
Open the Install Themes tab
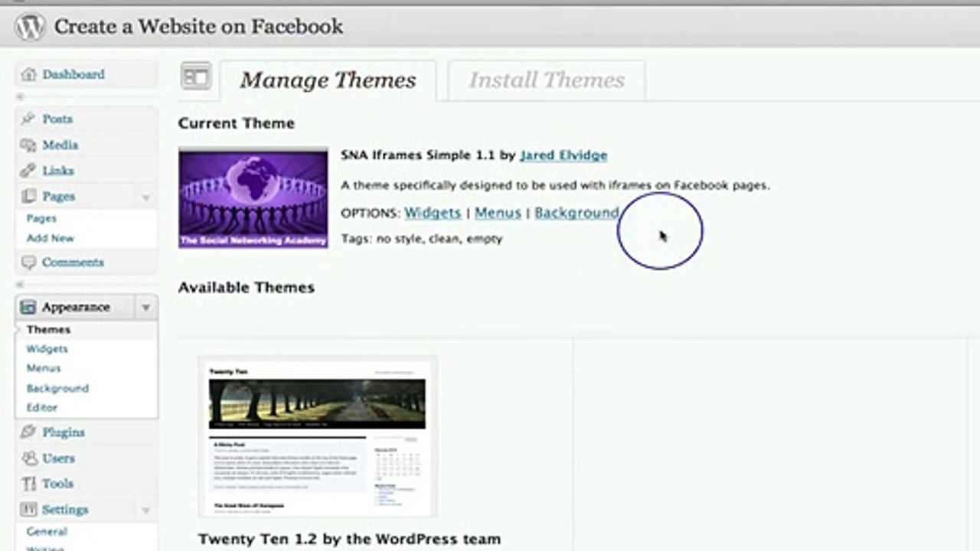[x=547, y=80]
